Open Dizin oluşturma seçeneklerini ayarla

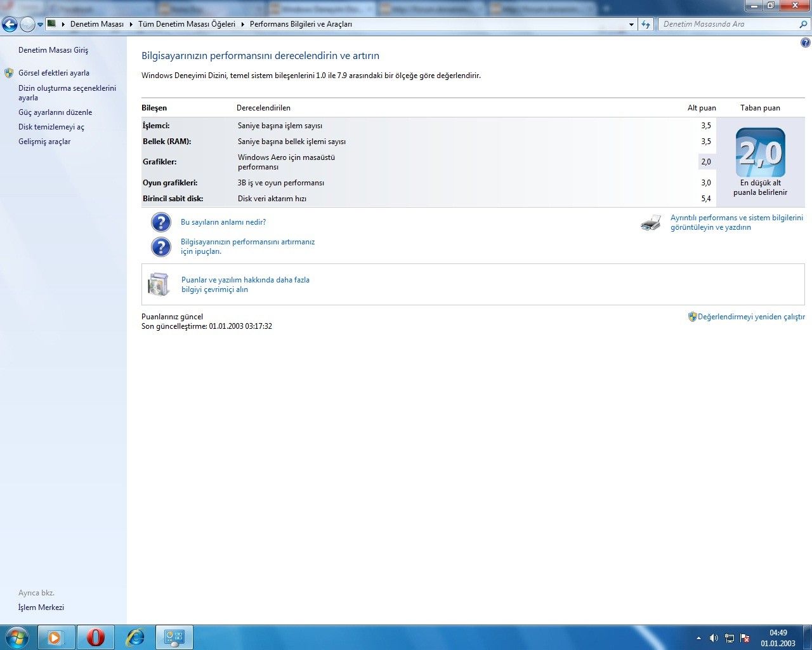tap(67, 93)
